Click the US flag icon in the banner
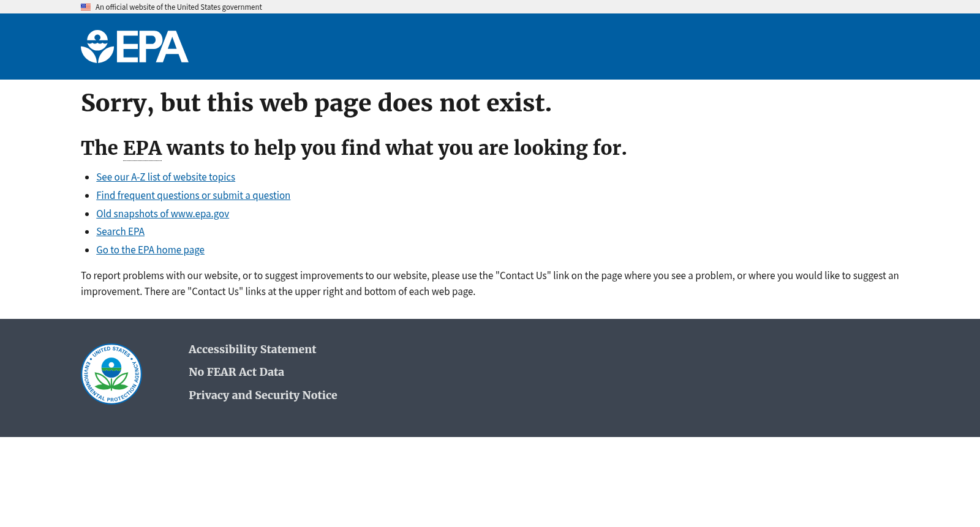This screenshot has width=980, height=527. click(86, 7)
